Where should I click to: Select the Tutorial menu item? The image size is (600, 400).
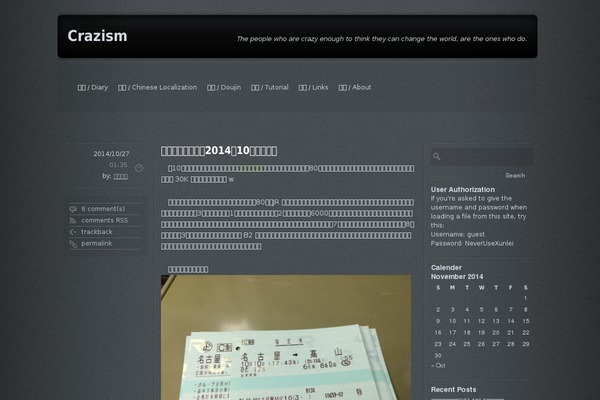[x=269, y=87]
